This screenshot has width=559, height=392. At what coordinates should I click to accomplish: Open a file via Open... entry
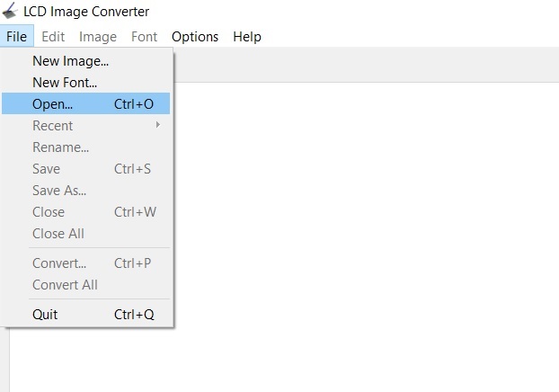pos(85,103)
